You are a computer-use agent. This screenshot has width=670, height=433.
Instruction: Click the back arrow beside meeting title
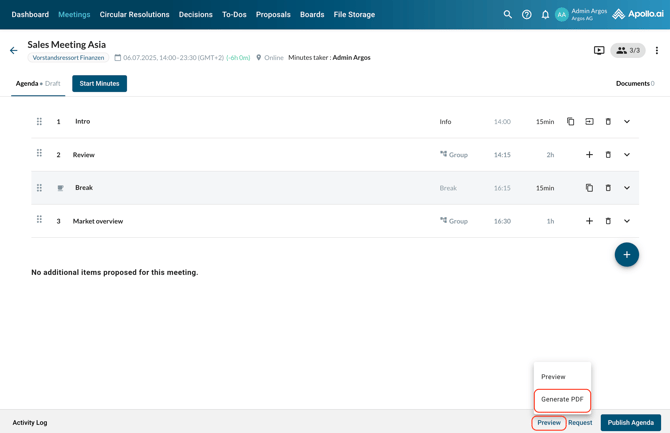point(14,50)
